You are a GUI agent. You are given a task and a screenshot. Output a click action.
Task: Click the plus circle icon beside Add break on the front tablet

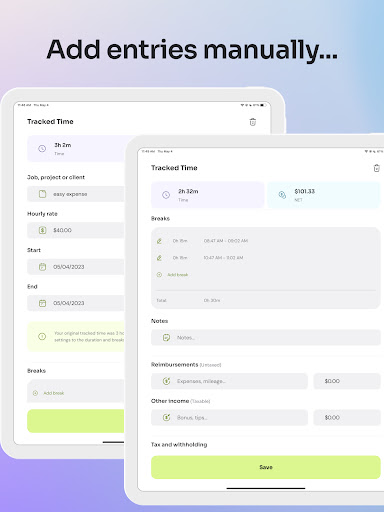pos(159,275)
